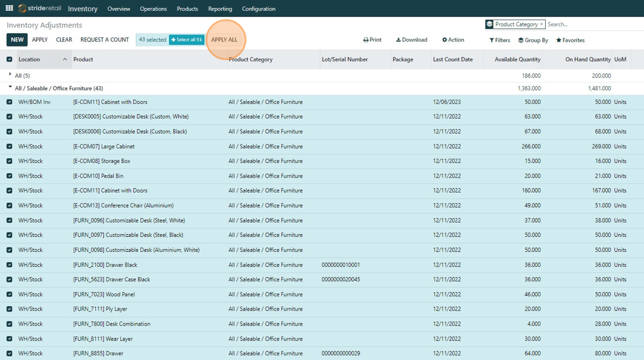Collapse the Office Furniture (43) group
The width and height of the screenshot is (644, 360).
click(x=10, y=88)
